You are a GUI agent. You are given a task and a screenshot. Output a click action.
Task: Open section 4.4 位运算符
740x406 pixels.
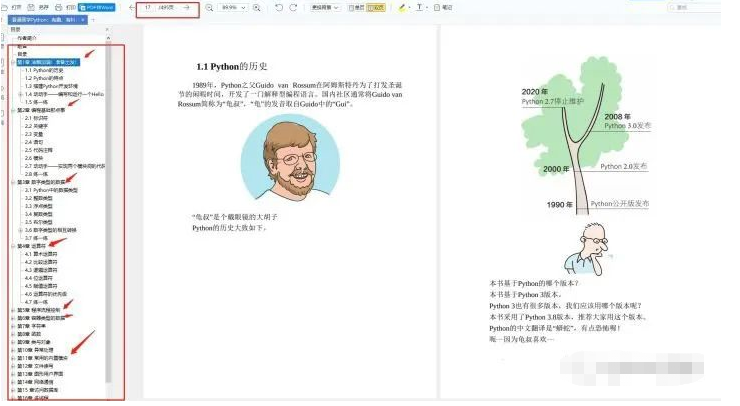[x=39, y=278]
